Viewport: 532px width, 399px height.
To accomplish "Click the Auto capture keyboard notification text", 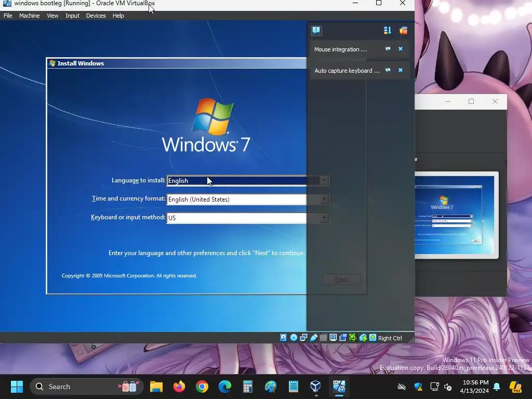I will [347, 71].
